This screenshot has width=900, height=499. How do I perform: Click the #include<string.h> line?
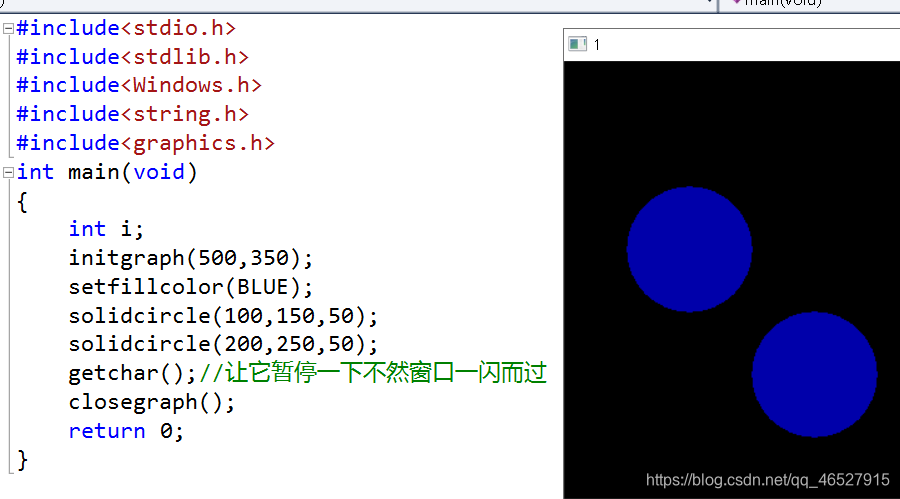coord(132,114)
